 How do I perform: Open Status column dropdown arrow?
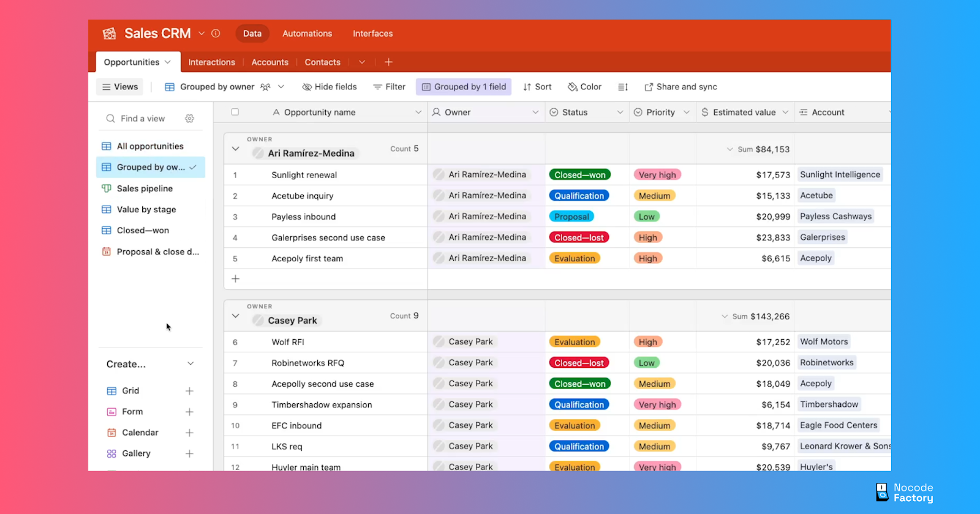[x=620, y=113]
